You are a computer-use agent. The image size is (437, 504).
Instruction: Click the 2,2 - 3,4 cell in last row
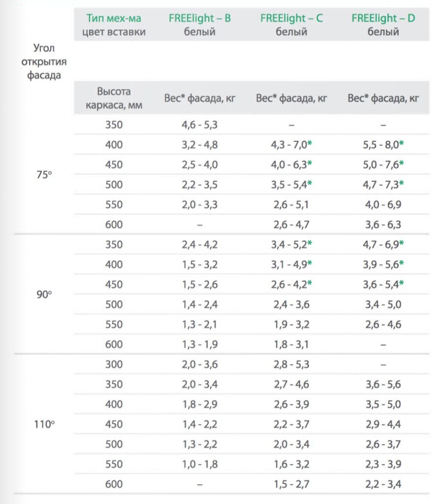click(x=383, y=484)
